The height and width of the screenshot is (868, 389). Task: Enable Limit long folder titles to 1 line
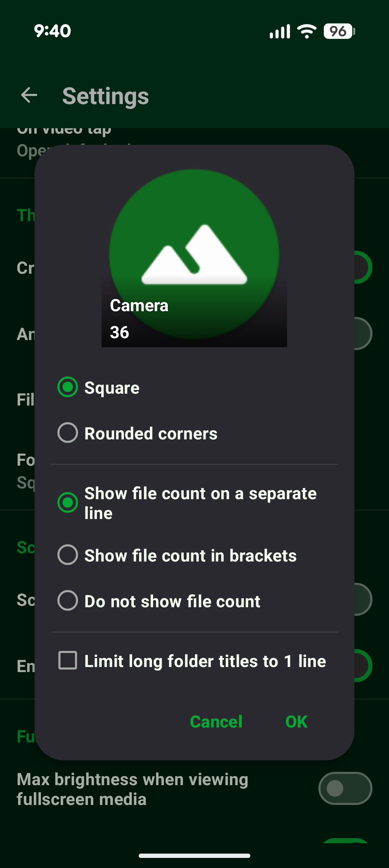coord(192,661)
